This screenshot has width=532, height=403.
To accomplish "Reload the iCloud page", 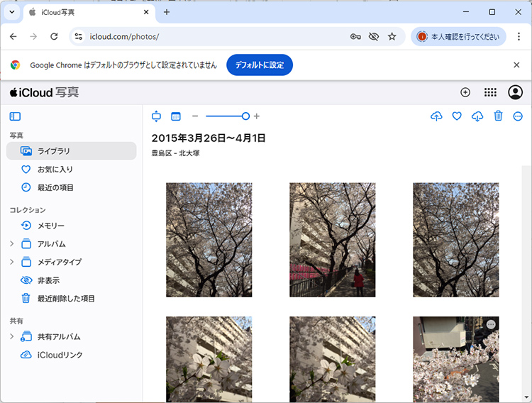I will tap(54, 36).
